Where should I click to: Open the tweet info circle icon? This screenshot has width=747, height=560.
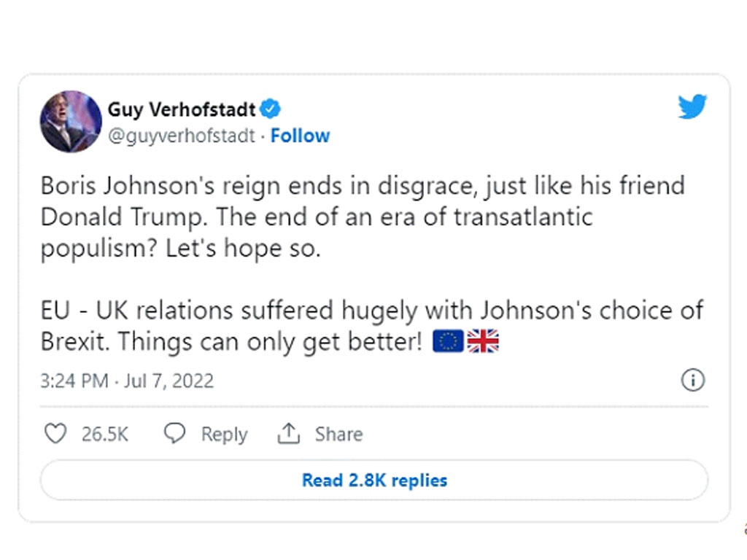[x=693, y=380]
